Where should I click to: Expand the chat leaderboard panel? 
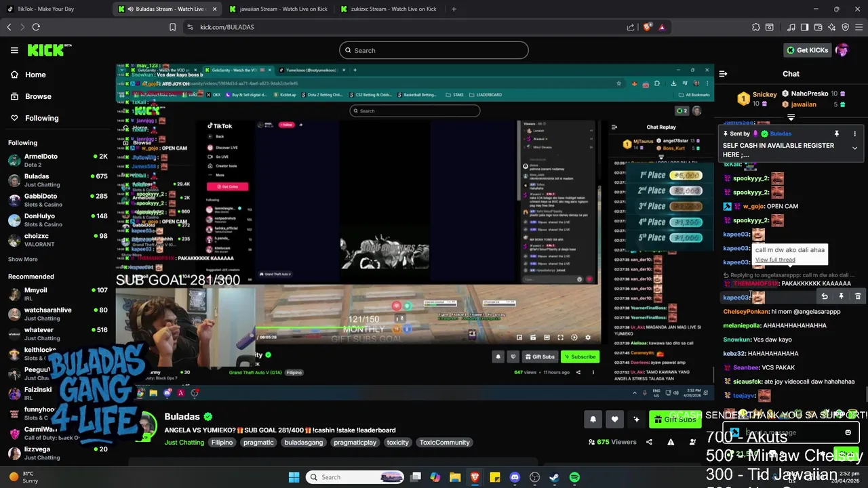pyautogui.click(x=791, y=117)
